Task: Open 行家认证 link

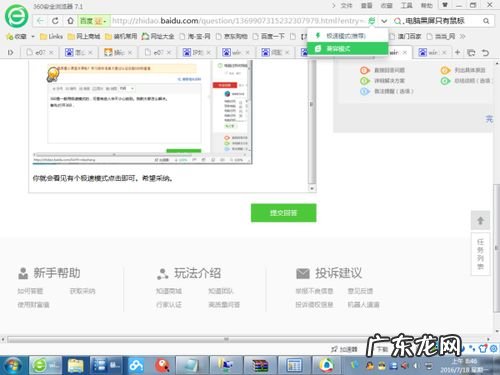Action: (x=169, y=305)
